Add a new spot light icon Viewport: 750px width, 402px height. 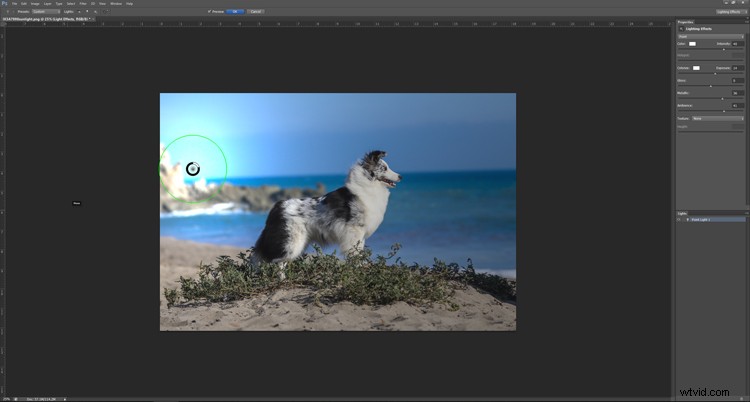(79, 11)
